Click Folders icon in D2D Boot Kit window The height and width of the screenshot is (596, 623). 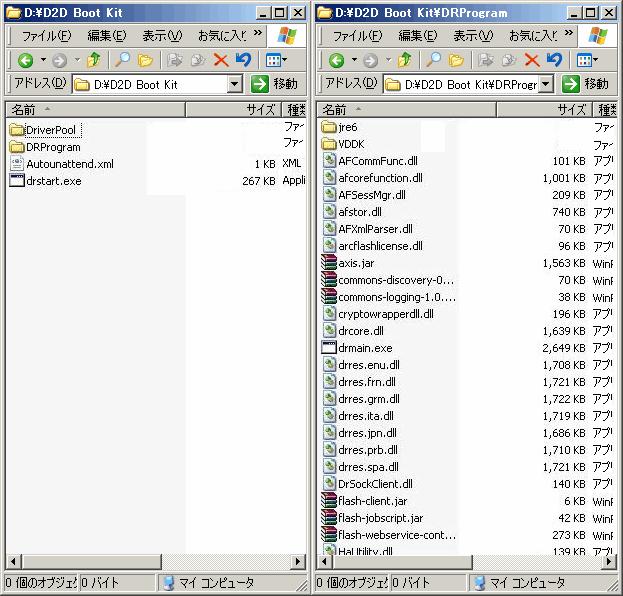pyautogui.click(x=145, y=60)
